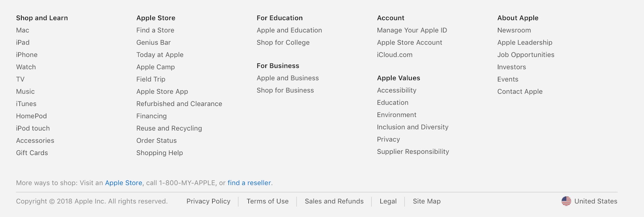Open Genius Bar under Apple Store
The height and width of the screenshot is (217, 644).
click(153, 43)
